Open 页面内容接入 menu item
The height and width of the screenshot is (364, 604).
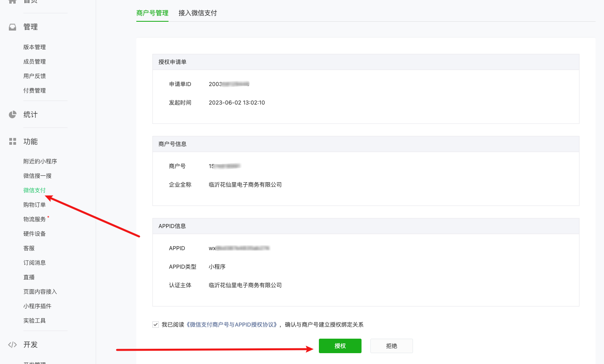pos(40,292)
